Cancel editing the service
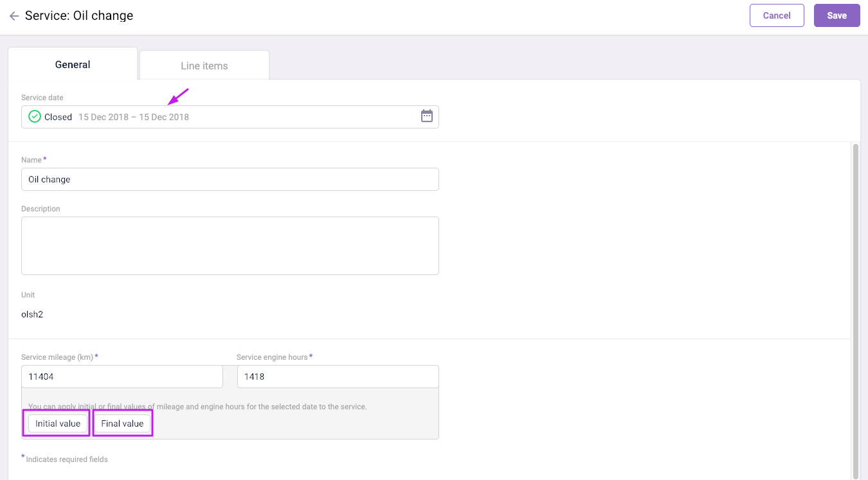This screenshot has height=480, width=868. tap(776, 15)
